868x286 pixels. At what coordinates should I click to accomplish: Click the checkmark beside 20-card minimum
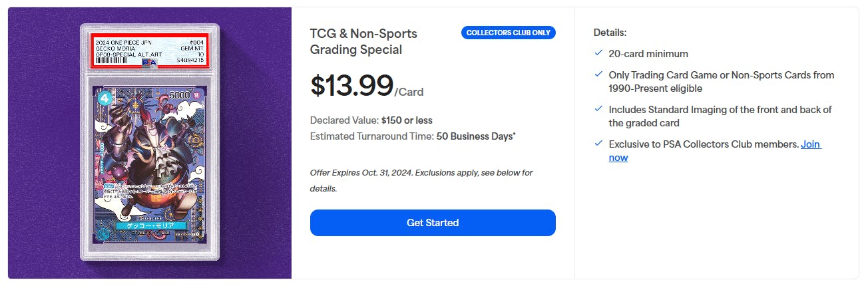click(x=598, y=53)
